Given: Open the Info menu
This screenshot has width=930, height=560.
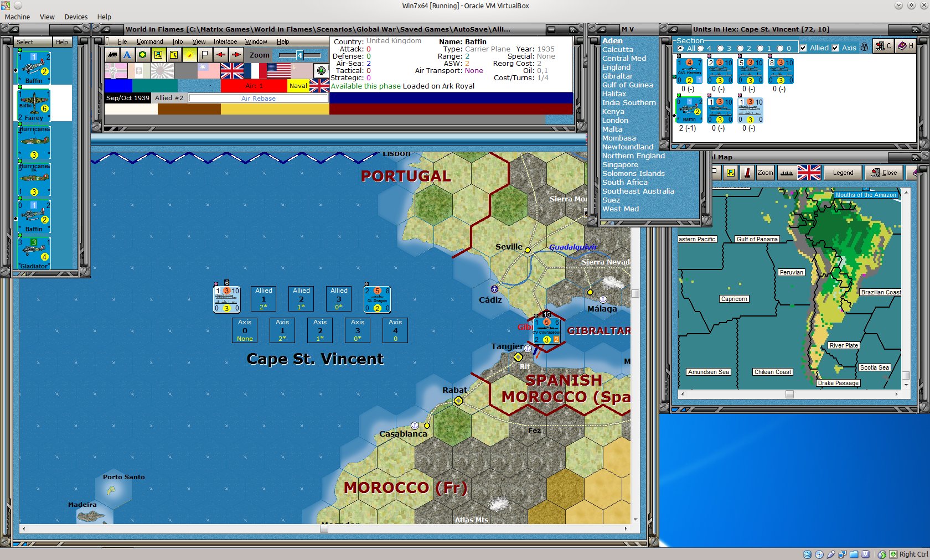Looking at the screenshot, I should tap(177, 42).
